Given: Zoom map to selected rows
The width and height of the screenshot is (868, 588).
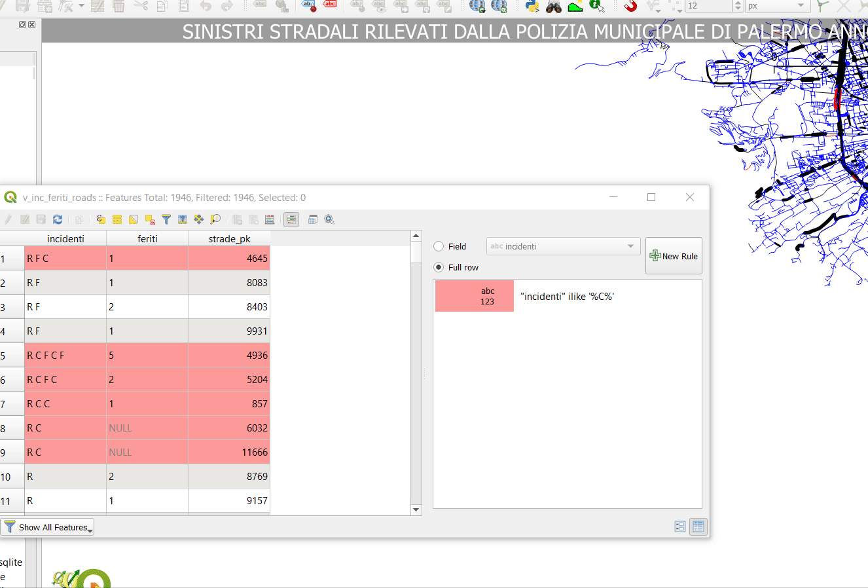Looking at the screenshot, I should click(215, 219).
